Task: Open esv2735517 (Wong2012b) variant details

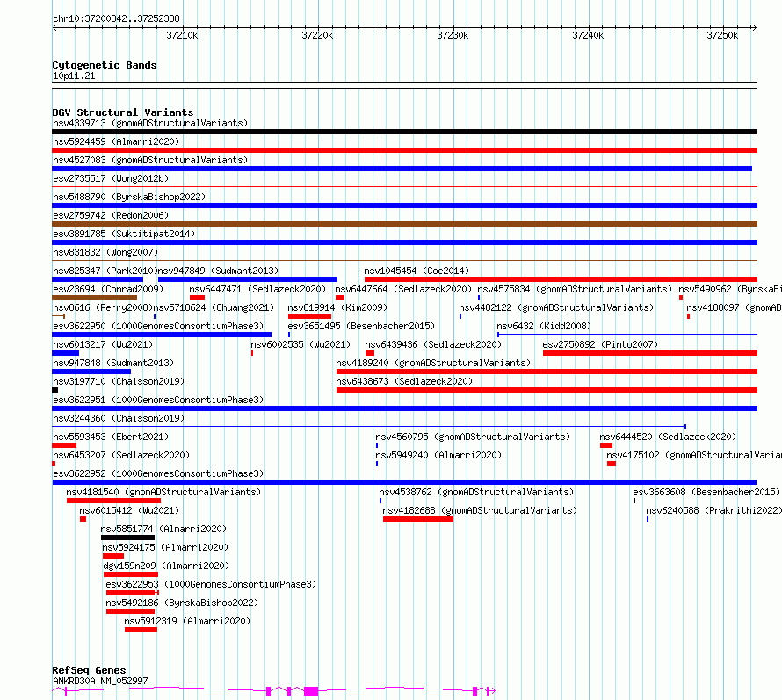Action: [x=111, y=178]
